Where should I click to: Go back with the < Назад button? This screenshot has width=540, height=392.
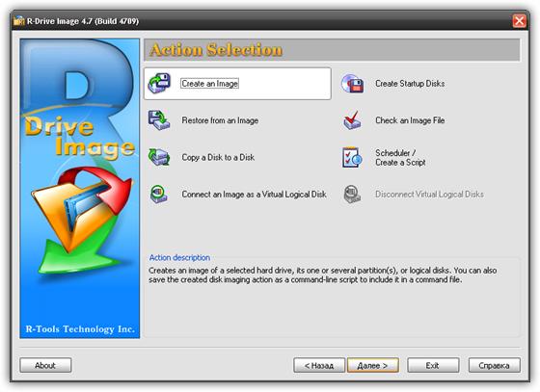(319, 365)
